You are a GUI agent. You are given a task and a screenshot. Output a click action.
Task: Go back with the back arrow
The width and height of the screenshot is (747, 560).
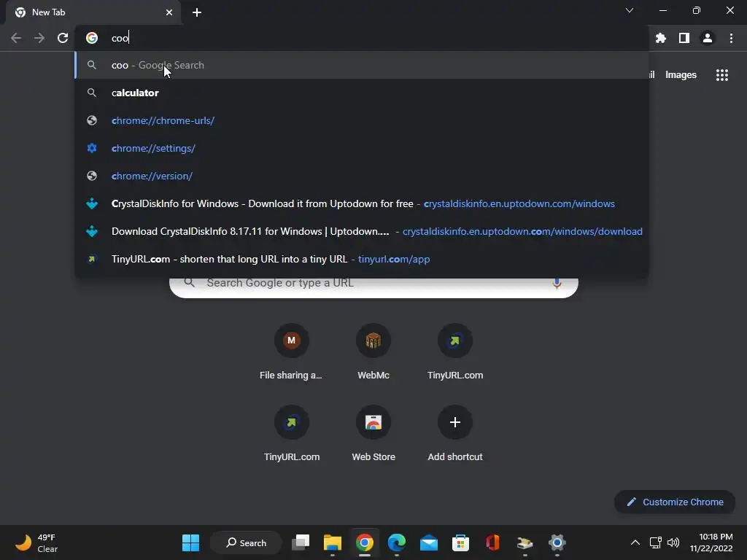tap(16, 38)
